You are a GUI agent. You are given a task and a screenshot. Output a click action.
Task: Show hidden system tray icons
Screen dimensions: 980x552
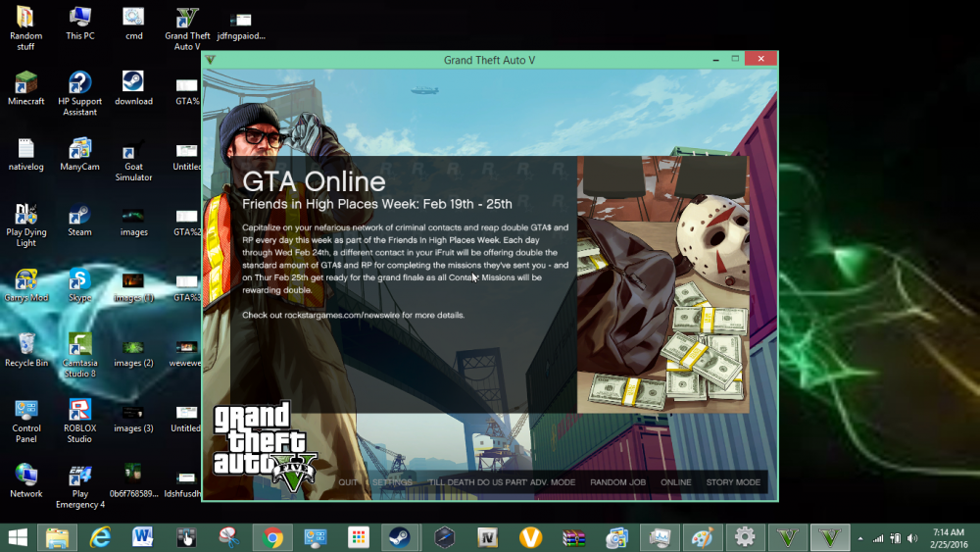coord(860,538)
